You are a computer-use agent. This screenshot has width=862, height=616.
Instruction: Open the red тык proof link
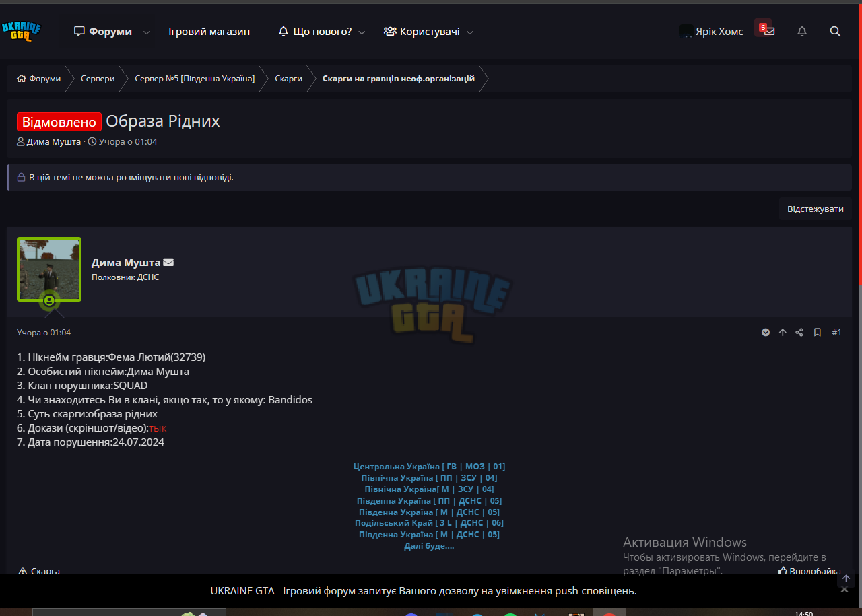[158, 428]
